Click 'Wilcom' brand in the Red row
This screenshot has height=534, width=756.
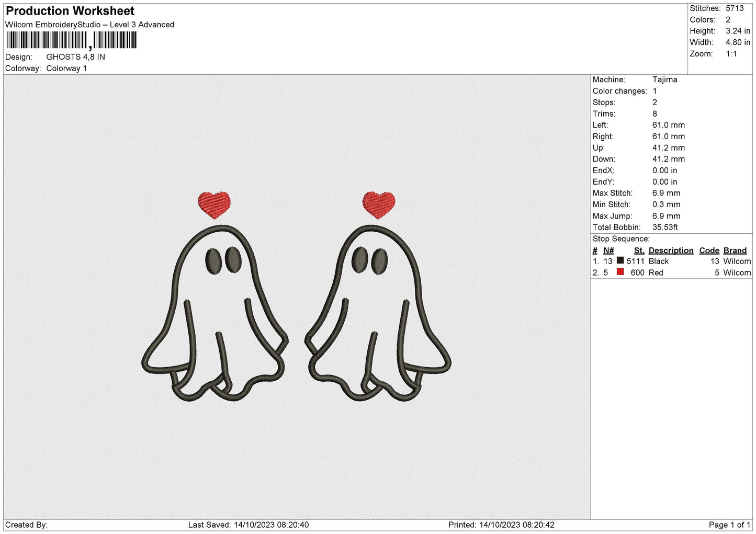pyautogui.click(x=737, y=273)
